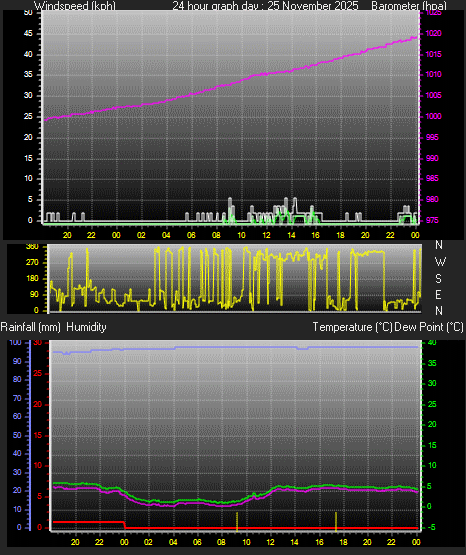Click the "S" compass label
Image resolution: width=466 pixels, height=555 pixels.
pyautogui.click(x=438, y=279)
